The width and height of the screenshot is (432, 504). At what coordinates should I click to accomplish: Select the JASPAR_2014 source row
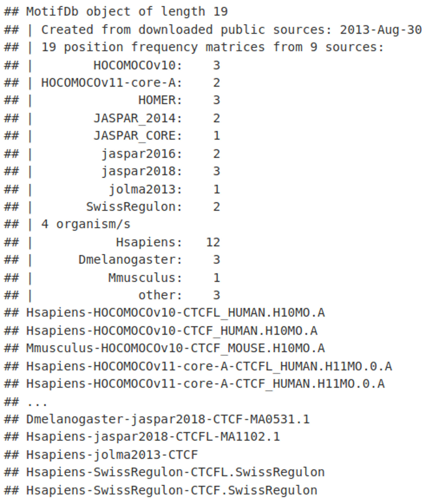pyautogui.click(x=112, y=118)
